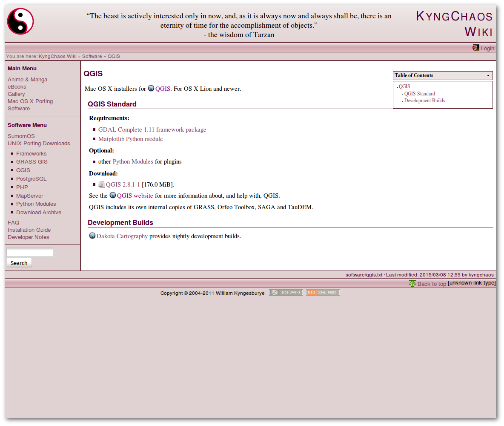Open PostgreSQL in sidebar list
The width and height of the screenshot is (504, 426).
coord(31,179)
